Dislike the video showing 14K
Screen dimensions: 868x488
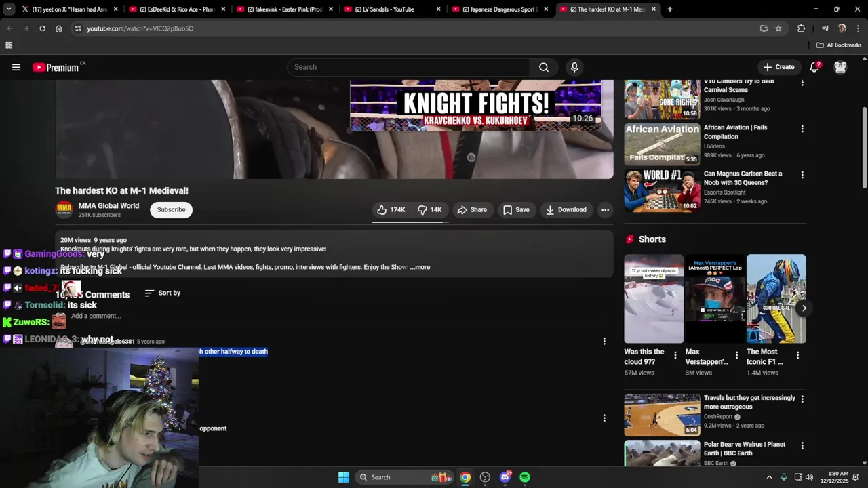429,210
